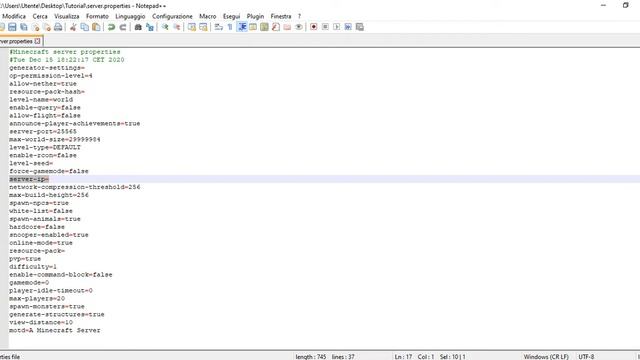This screenshot has width=640, height=360.
Task: Toggle word wrap toolbar button
Action: (218, 27)
